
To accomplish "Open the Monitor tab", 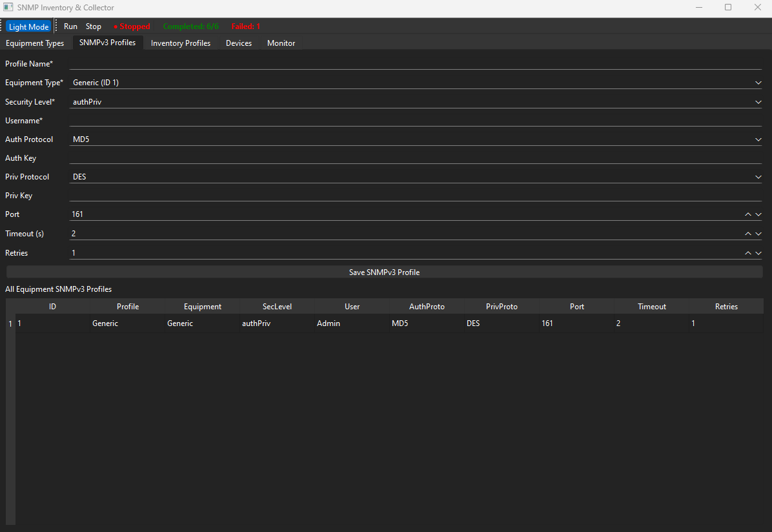I will point(281,43).
